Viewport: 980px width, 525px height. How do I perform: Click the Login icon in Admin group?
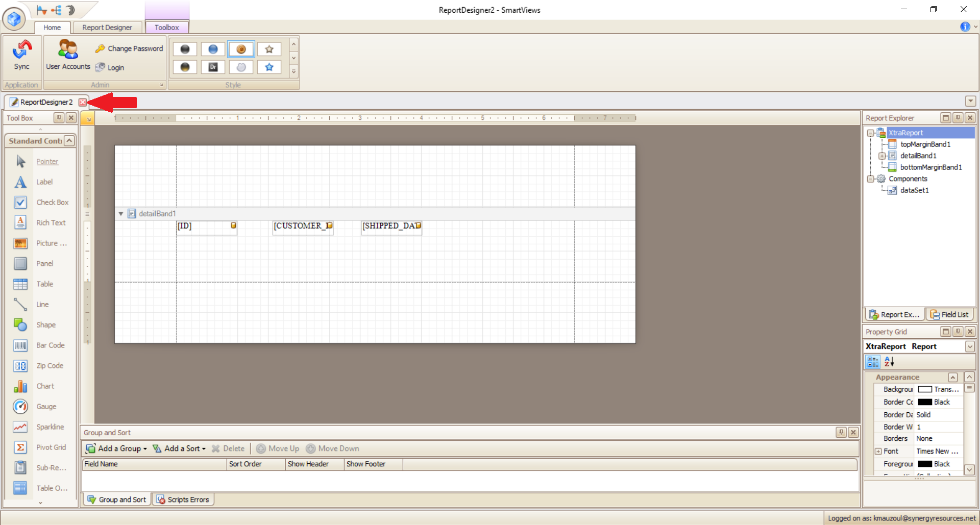100,67
